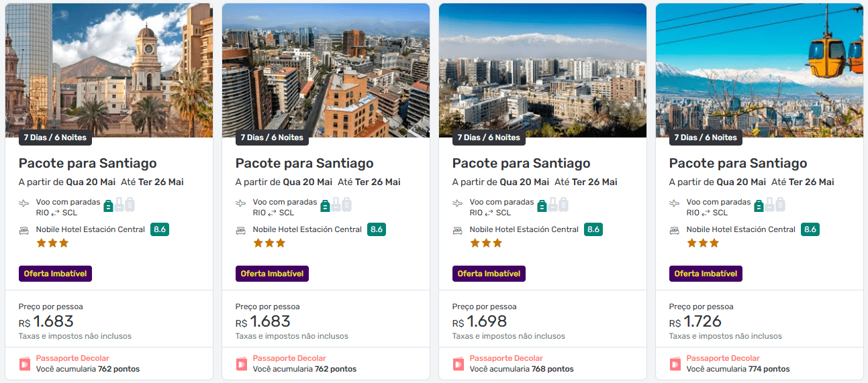Open the Santiago photo showing the clock tower
The height and width of the screenshot is (383, 868).
[109, 67]
